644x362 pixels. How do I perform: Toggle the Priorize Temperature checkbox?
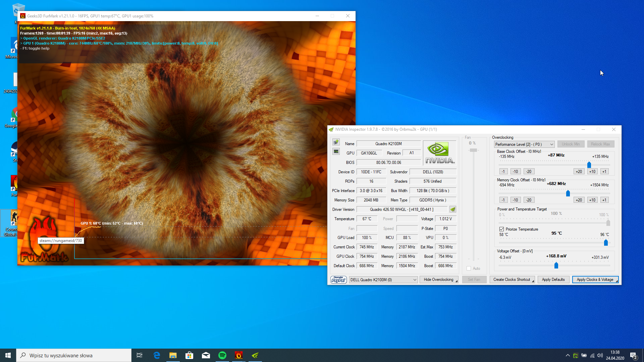tap(502, 229)
